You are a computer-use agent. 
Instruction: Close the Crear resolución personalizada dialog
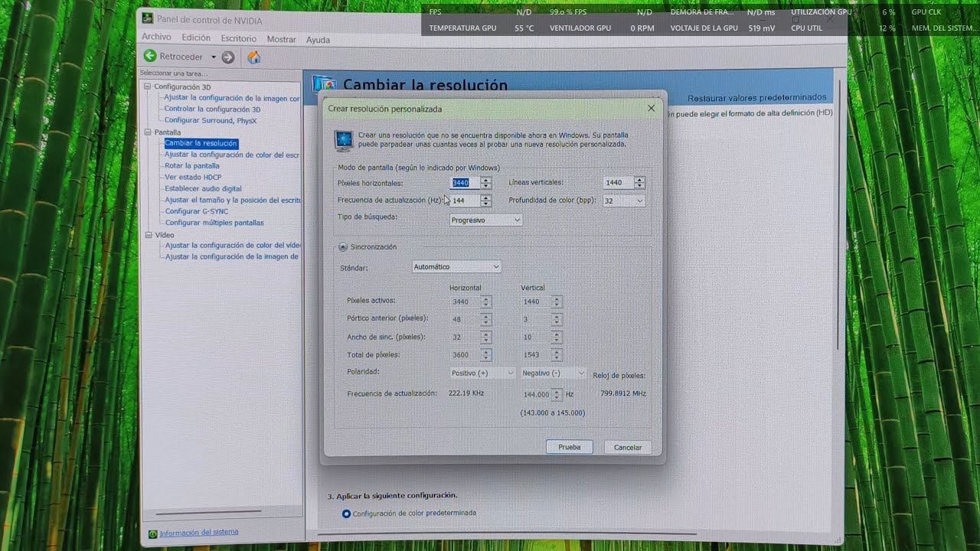point(652,109)
